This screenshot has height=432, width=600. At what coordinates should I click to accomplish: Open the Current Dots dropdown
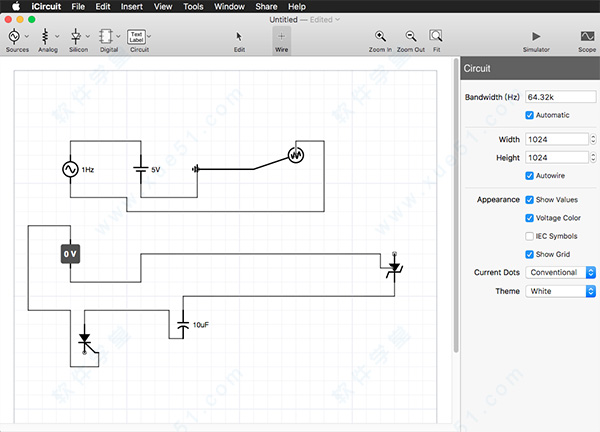pyautogui.click(x=561, y=272)
